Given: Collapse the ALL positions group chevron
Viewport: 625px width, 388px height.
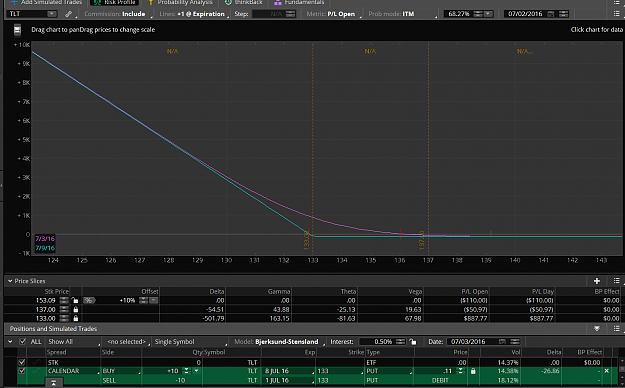Looking at the screenshot, I should pos(10,342).
